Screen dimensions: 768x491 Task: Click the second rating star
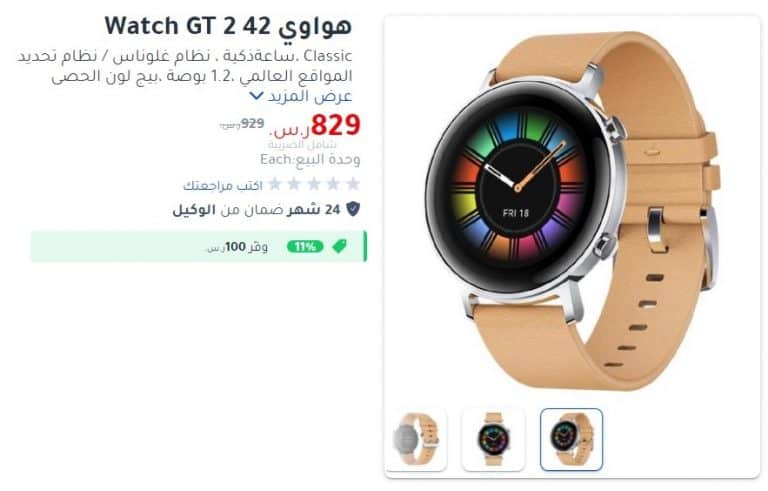pos(333,184)
